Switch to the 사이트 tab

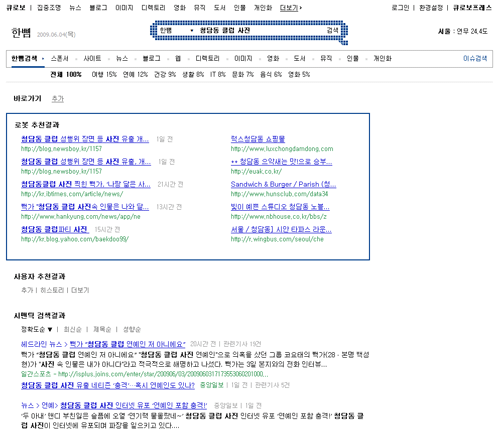click(x=92, y=58)
